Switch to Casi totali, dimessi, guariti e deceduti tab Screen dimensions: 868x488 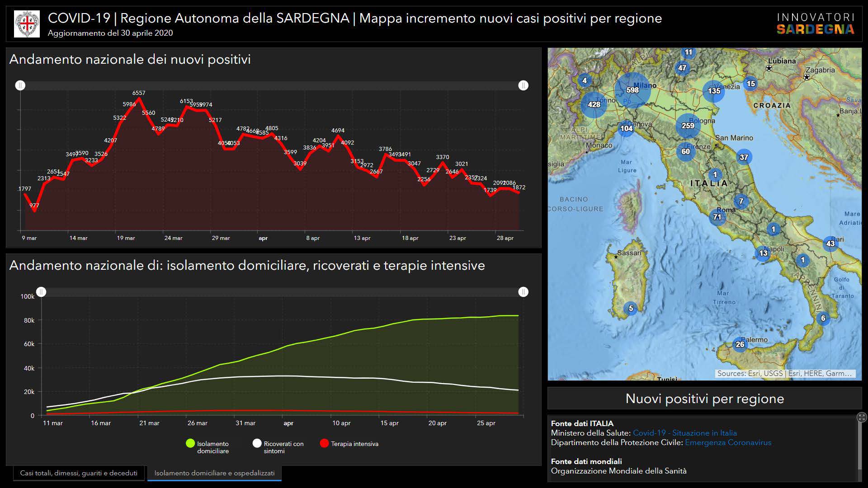79,473
